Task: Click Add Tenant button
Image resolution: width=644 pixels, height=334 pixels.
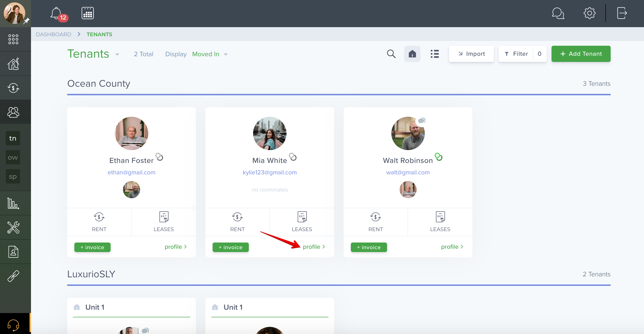Action: click(x=581, y=54)
